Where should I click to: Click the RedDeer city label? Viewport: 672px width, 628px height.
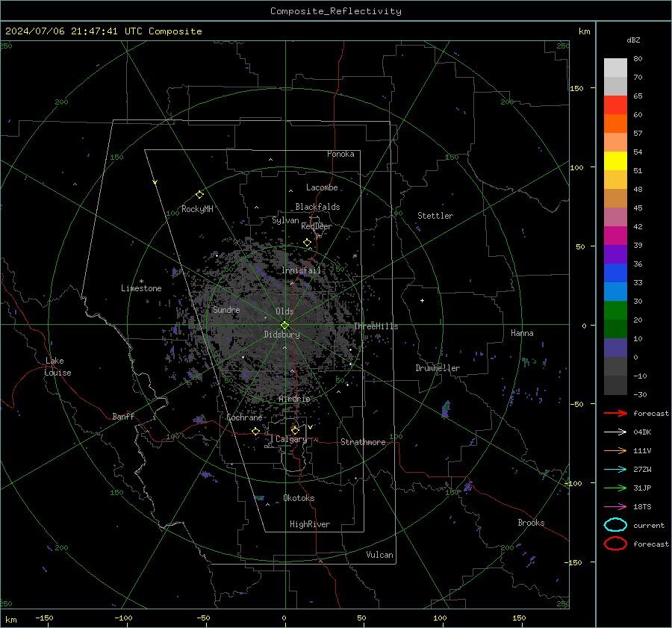click(x=317, y=226)
